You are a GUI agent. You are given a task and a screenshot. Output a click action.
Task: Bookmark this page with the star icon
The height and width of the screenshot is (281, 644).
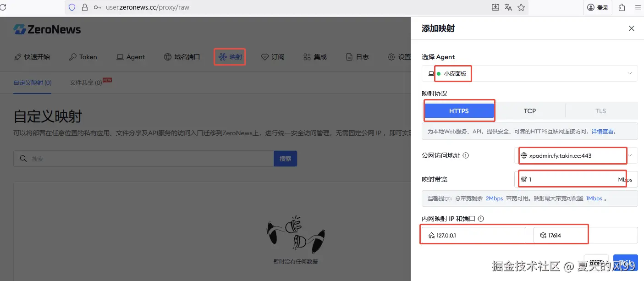coord(521,7)
